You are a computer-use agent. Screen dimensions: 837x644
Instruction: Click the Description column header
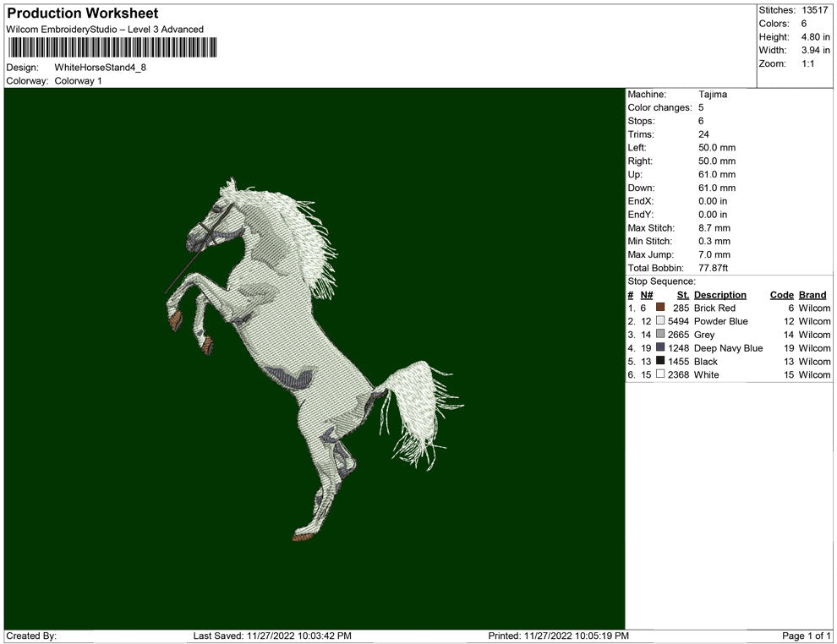719,295
